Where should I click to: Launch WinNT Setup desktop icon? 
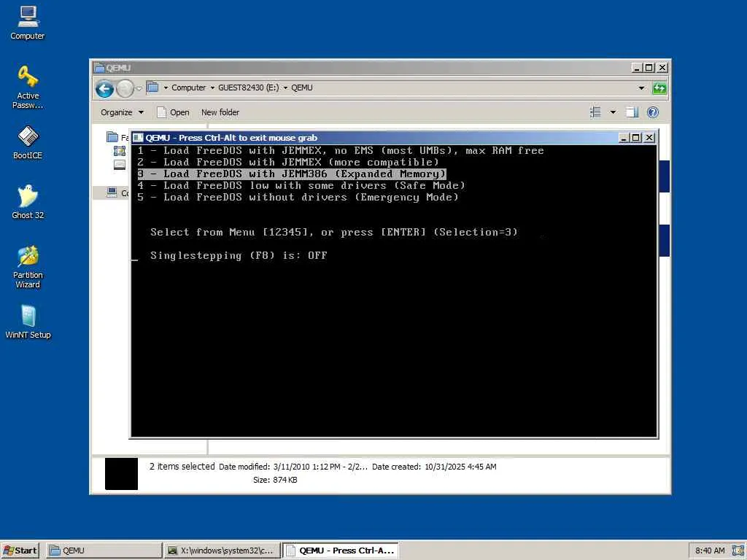click(28, 322)
